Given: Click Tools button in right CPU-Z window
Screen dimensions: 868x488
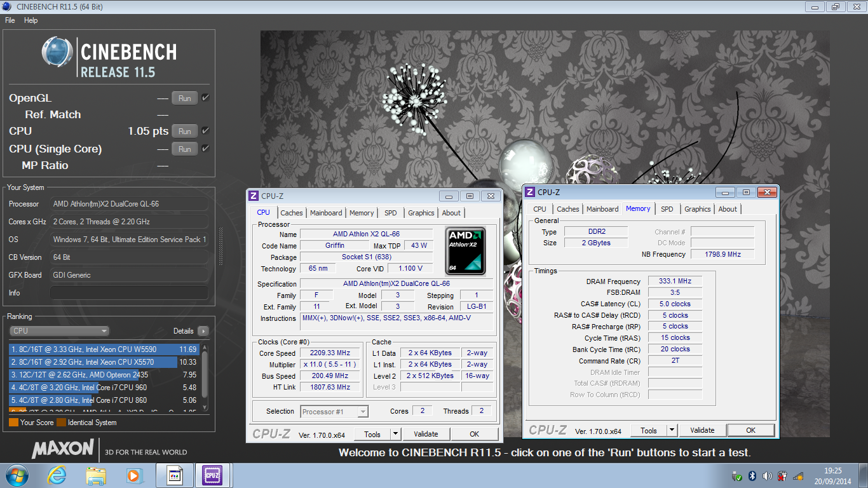Looking at the screenshot, I should (x=649, y=430).
